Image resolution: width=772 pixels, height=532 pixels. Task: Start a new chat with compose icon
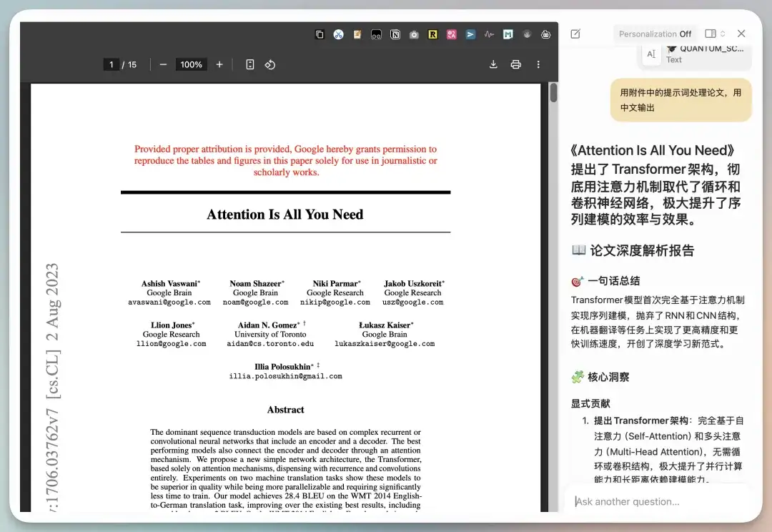point(575,34)
